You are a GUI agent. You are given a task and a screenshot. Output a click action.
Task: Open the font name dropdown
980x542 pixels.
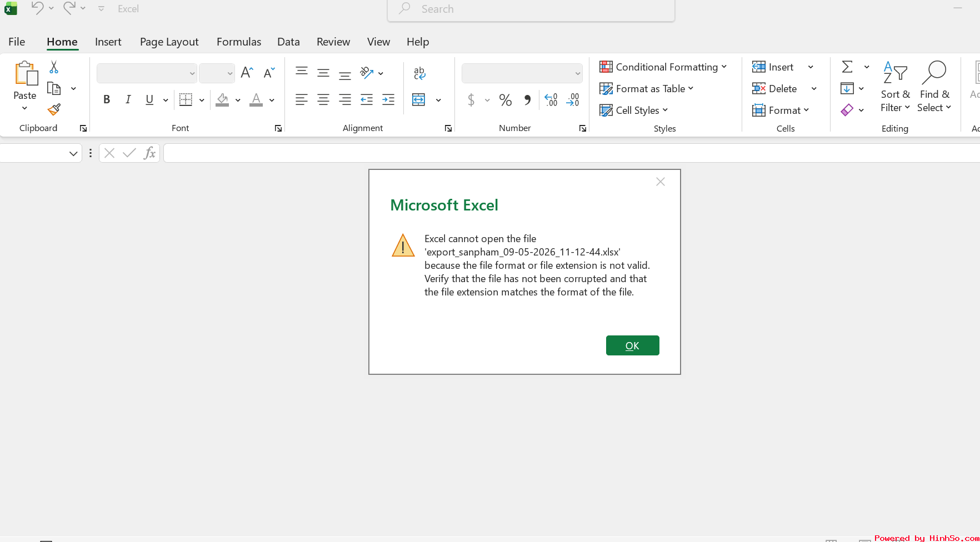pos(192,73)
